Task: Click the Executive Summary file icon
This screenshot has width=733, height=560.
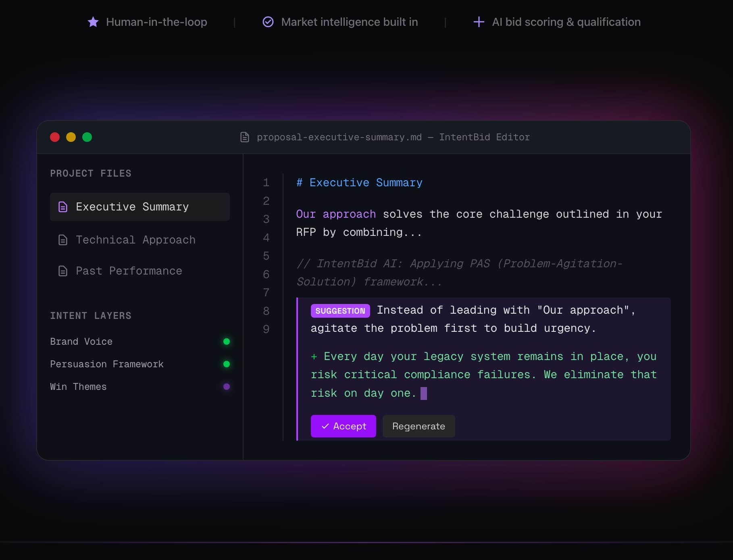Action: 63,207
